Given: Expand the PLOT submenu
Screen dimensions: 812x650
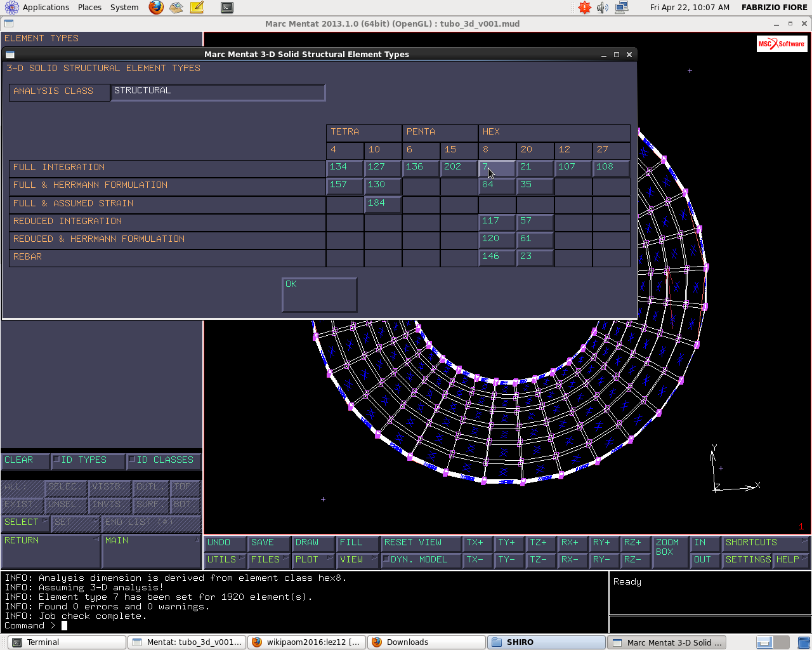Looking at the screenshot, I should point(313,560).
